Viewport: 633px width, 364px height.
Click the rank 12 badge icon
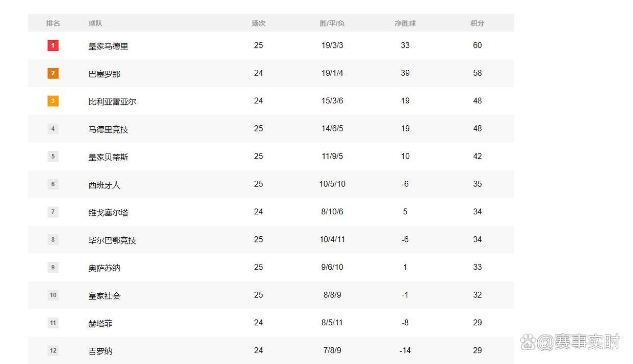[53, 351]
